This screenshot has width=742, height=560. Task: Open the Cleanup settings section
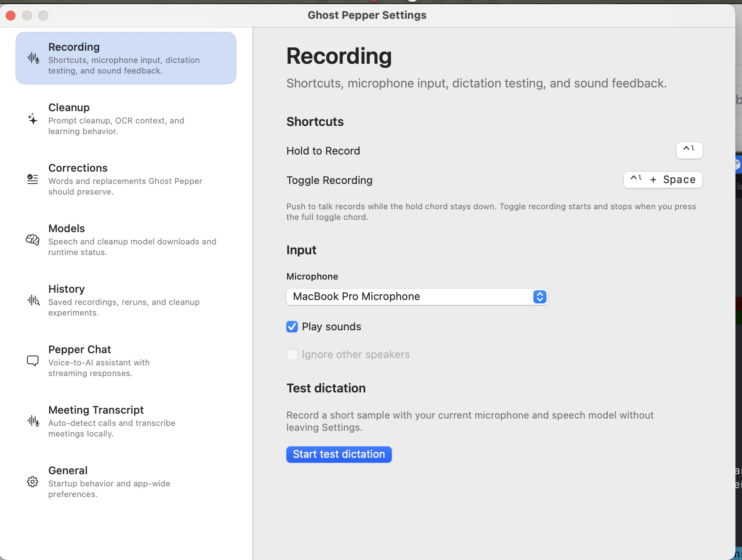tap(126, 119)
